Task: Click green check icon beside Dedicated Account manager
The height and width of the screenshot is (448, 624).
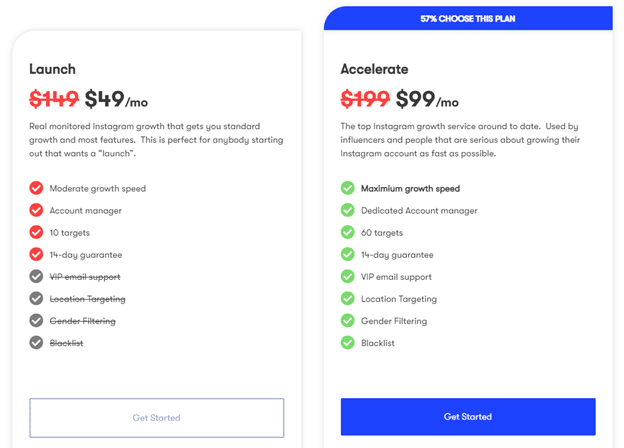Action: coord(348,210)
